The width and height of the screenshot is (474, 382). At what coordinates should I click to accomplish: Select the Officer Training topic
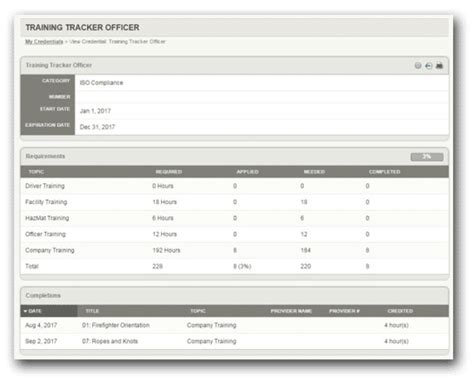45,234
